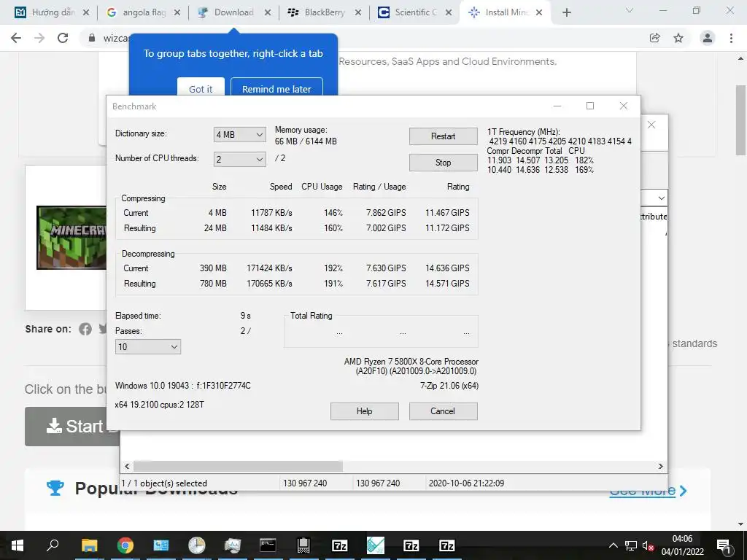Open the notification center icon
This screenshot has width=747, height=560.
pyautogui.click(x=724, y=545)
